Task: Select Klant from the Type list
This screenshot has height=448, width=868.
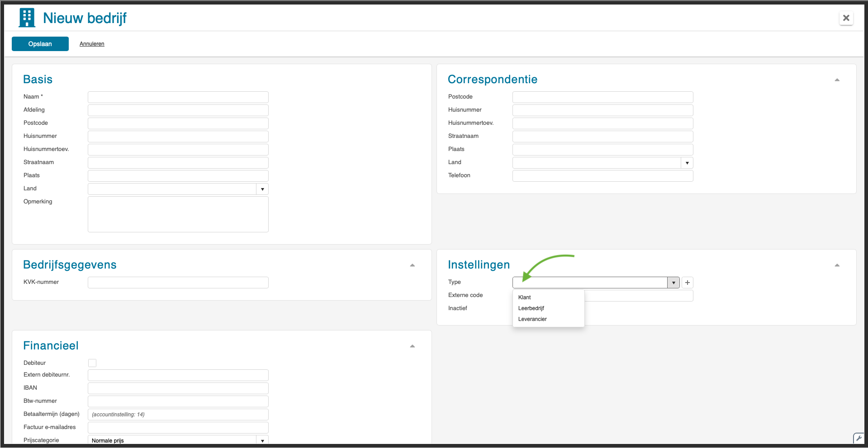Action: tap(525, 297)
